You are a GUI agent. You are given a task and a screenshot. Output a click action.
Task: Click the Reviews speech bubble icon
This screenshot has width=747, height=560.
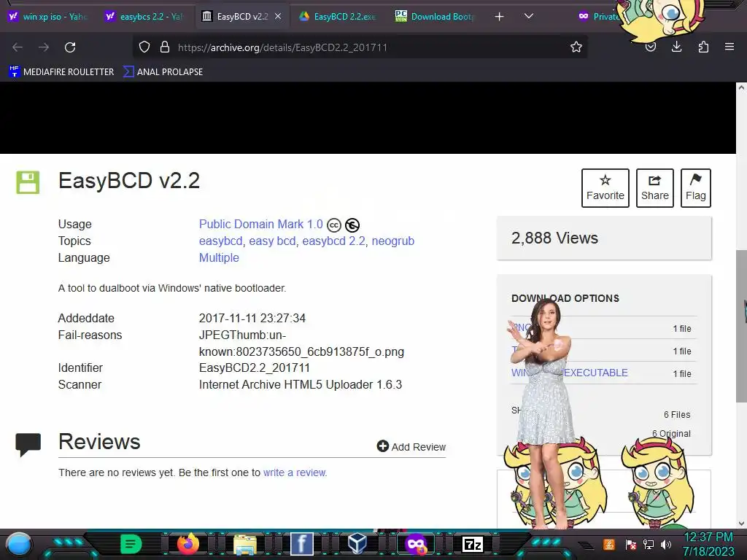tap(28, 444)
